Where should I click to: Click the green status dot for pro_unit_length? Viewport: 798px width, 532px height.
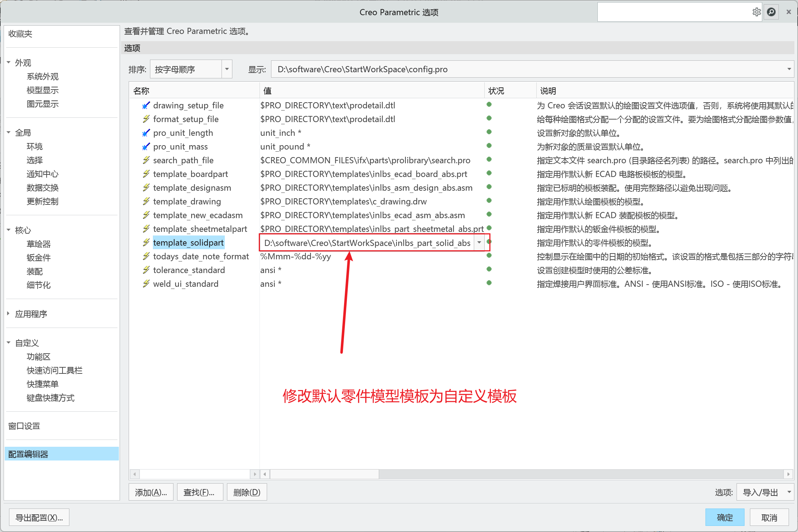pyautogui.click(x=489, y=132)
